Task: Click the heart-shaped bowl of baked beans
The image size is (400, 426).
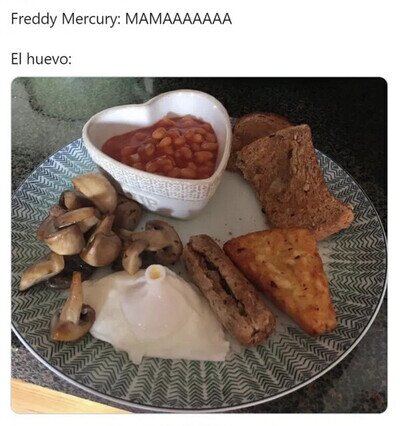Action: [157, 152]
